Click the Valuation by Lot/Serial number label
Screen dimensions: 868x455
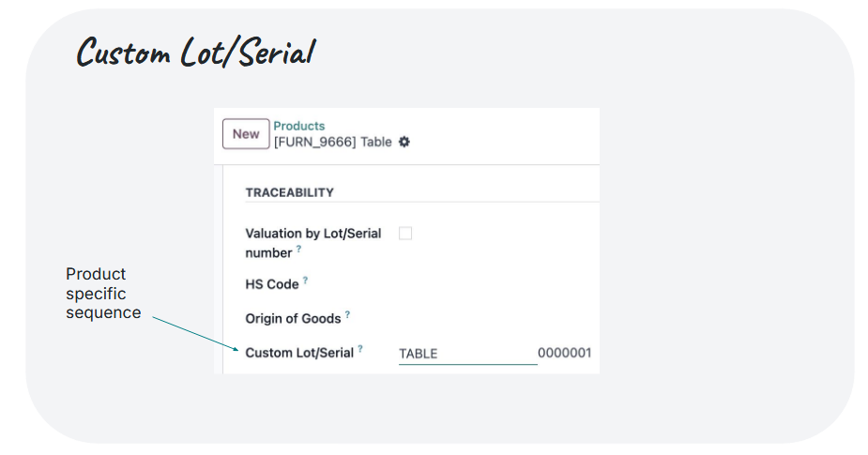(313, 243)
